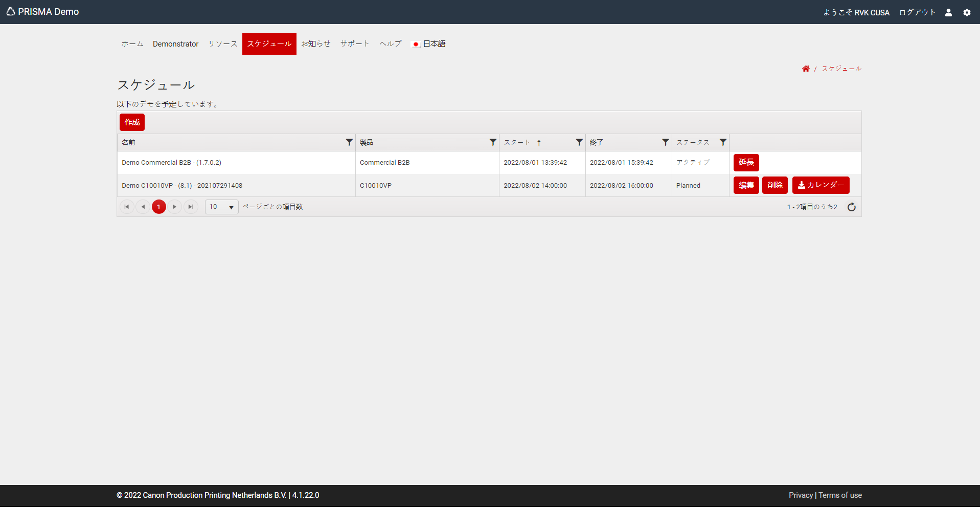Click the PRISMA Demo logo
The image size is (980, 507).
tap(42, 12)
